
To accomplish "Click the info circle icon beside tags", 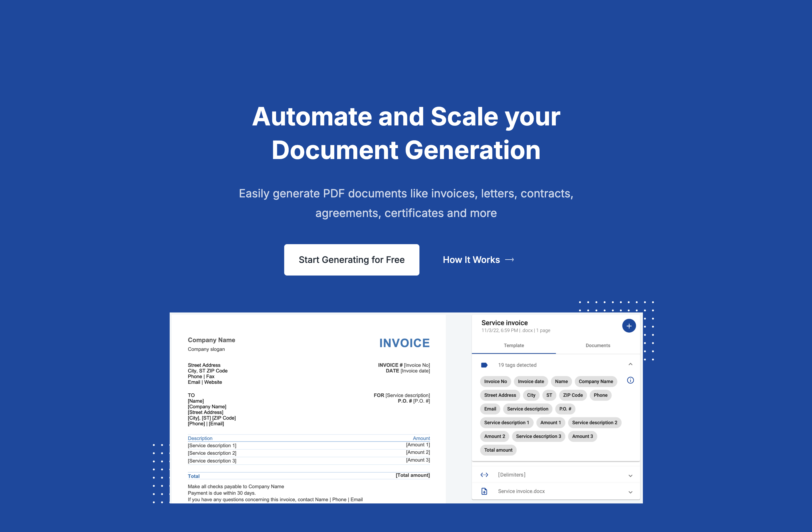I will (x=630, y=381).
